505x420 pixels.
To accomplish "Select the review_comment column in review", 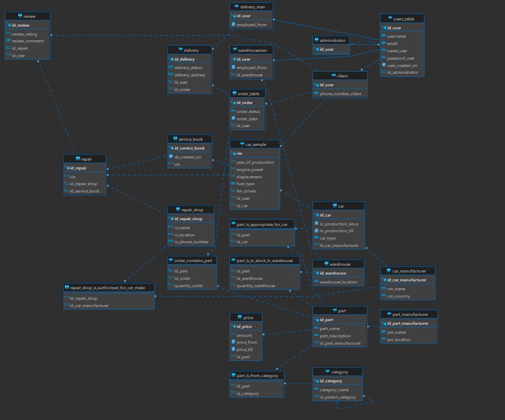I will point(28,41).
